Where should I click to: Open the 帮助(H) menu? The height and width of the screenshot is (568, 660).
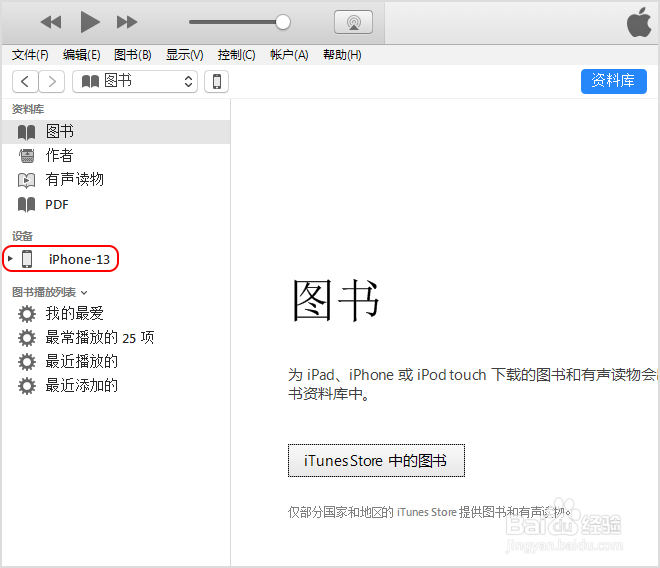point(342,55)
